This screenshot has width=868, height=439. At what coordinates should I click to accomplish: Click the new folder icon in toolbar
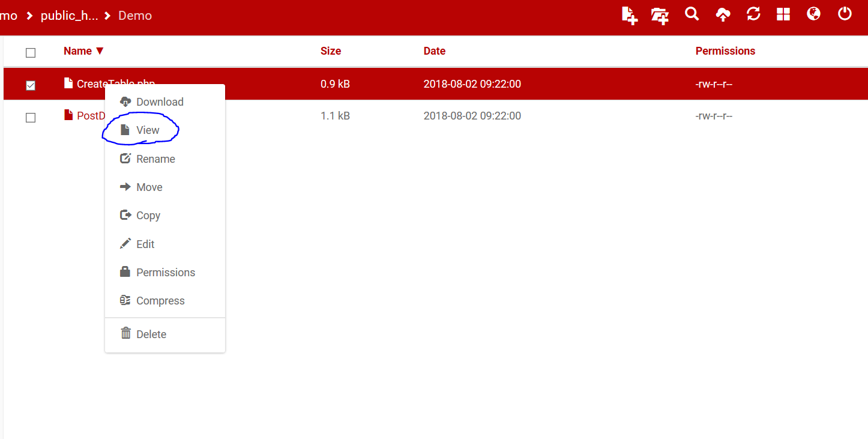[x=660, y=15]
